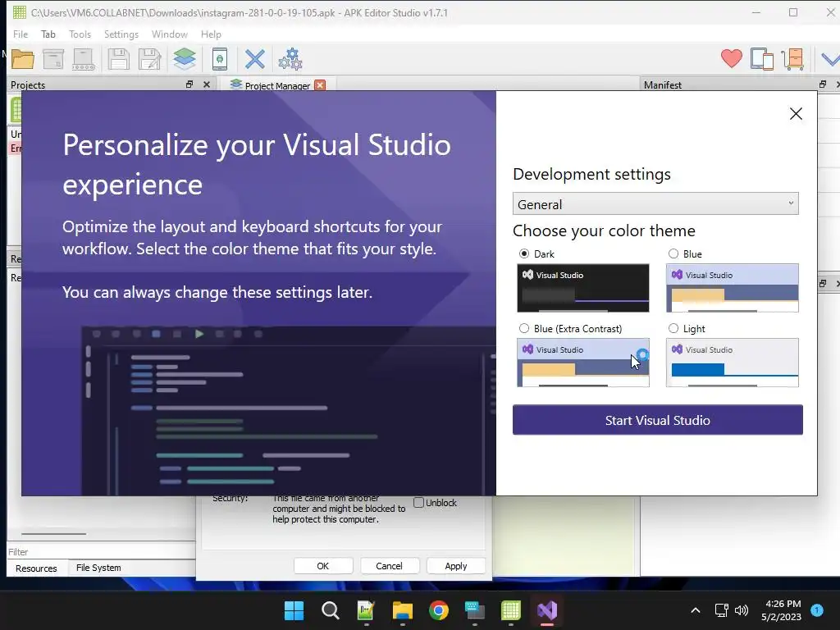Click the conveyor Export APK icon
840x630 pixels.
tap(84, 59)
